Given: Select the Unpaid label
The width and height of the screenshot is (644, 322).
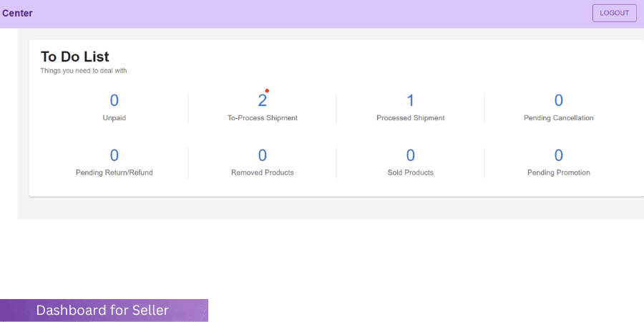Looking at the screenshot, I should [114, 118].
